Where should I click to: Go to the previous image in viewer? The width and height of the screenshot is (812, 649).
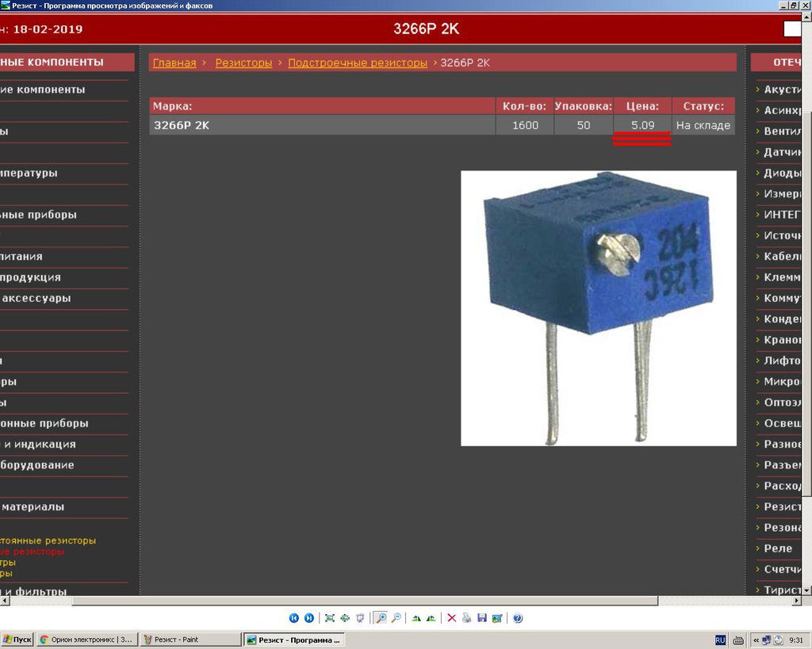pos(293,618)
